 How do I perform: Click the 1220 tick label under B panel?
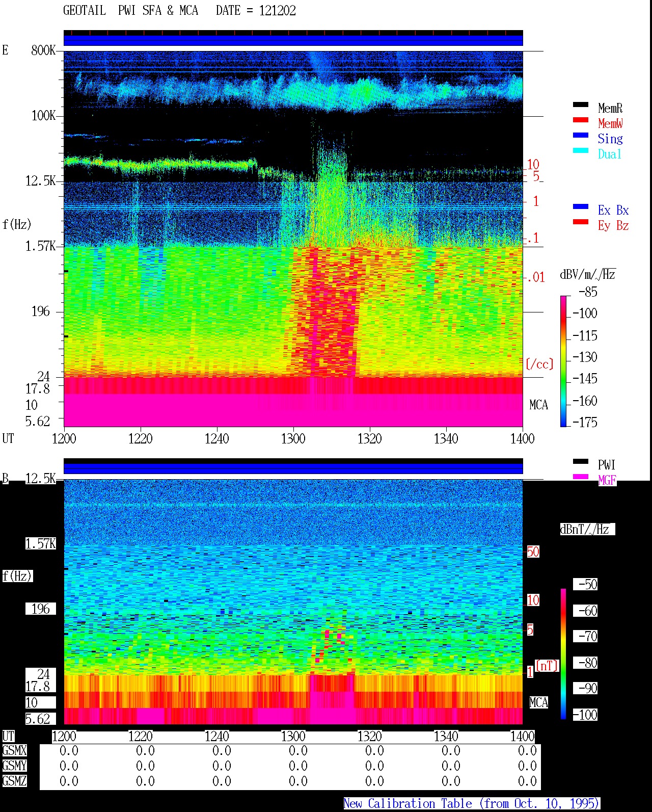pyautogui.click(x=140, y=736)
